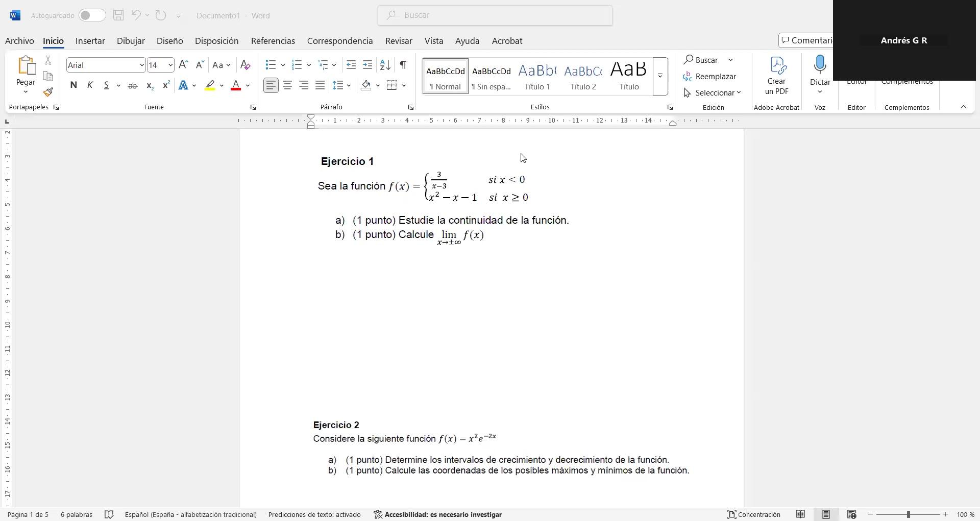This screenshot has width=980, height=521.
Task: Switch to the Vista tab
Action: tap(434, 41)
